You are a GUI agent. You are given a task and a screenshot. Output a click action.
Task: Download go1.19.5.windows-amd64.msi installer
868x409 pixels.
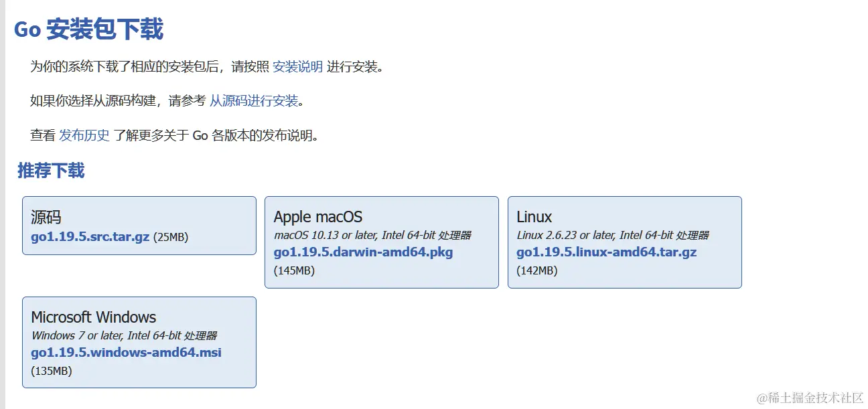tap(126, 352)
